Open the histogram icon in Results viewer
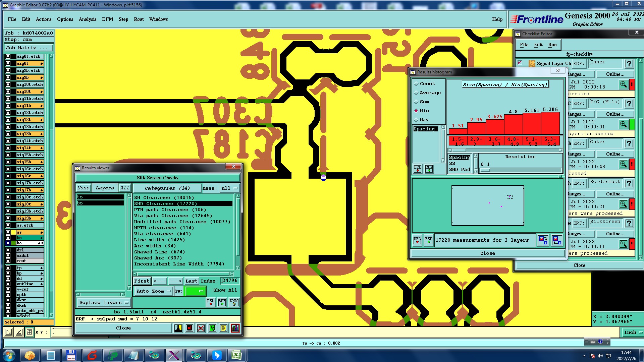Screen dimensions: 644x362 pyautogui.click(x=235, y=328)
